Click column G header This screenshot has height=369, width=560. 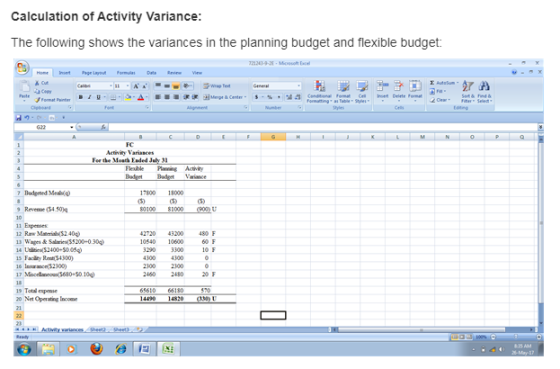[x=273, y=137]
